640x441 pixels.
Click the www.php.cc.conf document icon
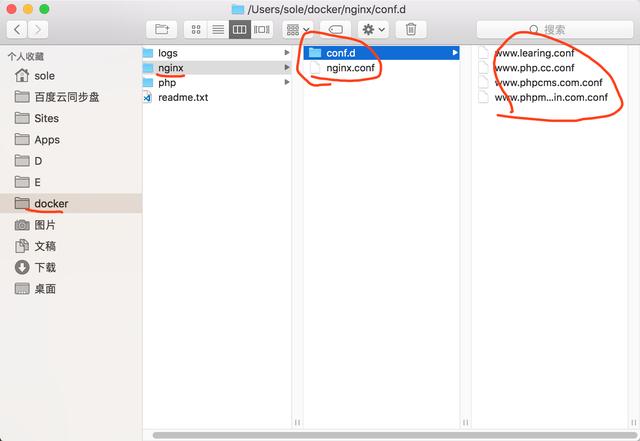pos(483,67)
